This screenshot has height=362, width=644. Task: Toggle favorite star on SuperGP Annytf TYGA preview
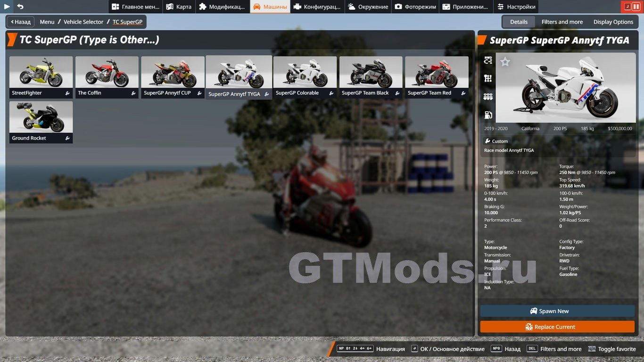point(505,62)
